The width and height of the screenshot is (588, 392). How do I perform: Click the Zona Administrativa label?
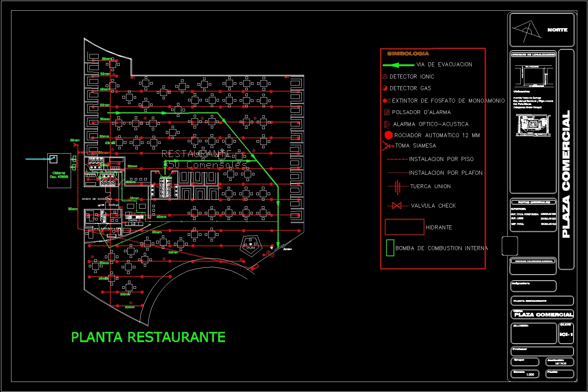click(x=106, y=228)
